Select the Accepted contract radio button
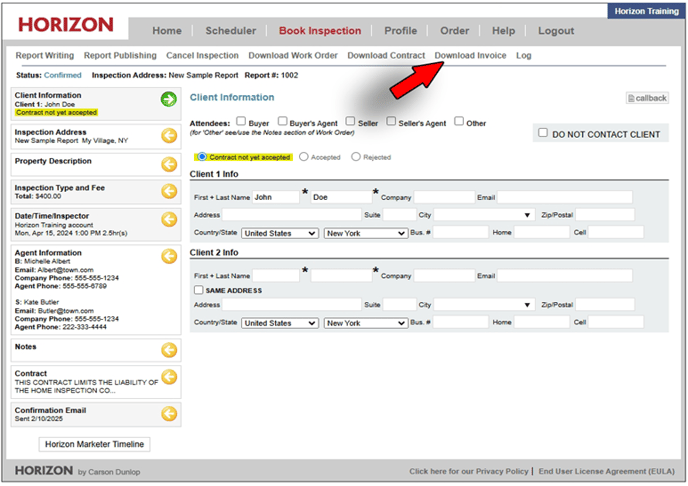 [x=305, y=157]
